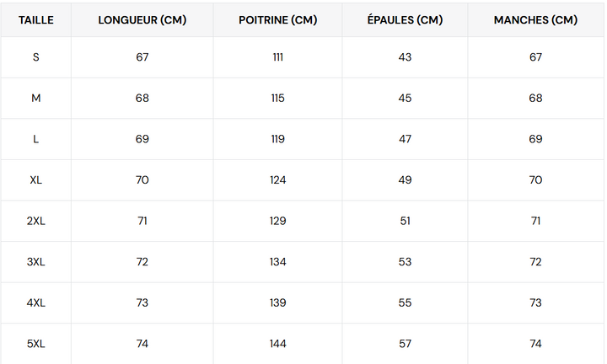
Task: Select the 3XL size row label
Action: point(35,261)
